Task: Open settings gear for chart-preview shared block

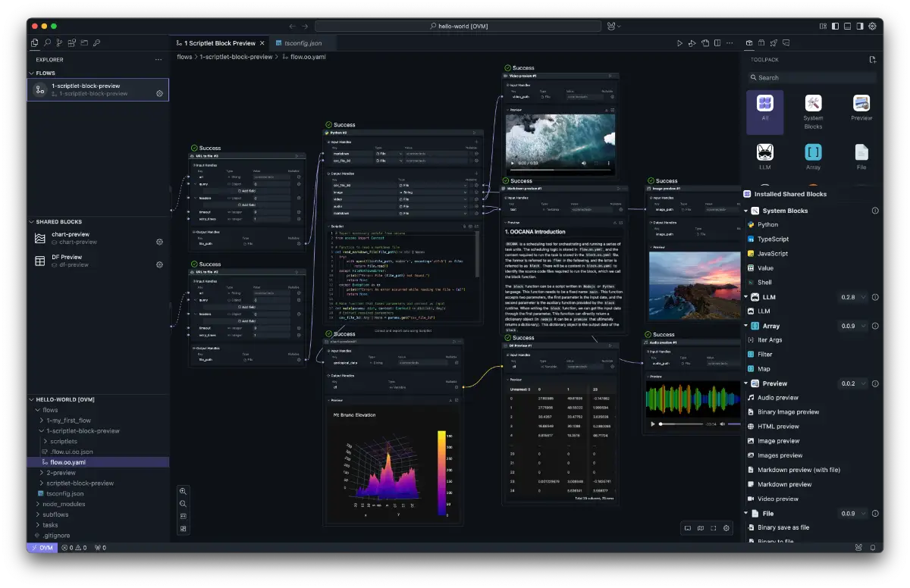Action: pos(159,242)
